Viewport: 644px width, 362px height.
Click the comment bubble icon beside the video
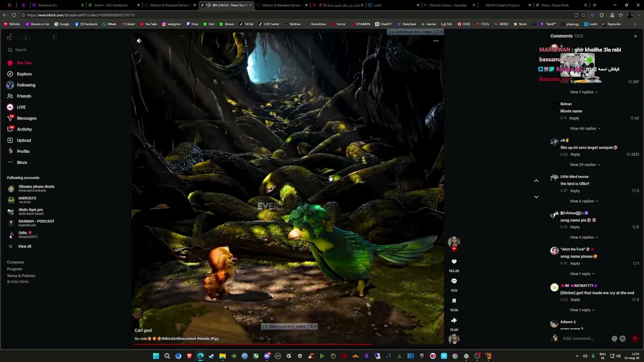point(454,281)
